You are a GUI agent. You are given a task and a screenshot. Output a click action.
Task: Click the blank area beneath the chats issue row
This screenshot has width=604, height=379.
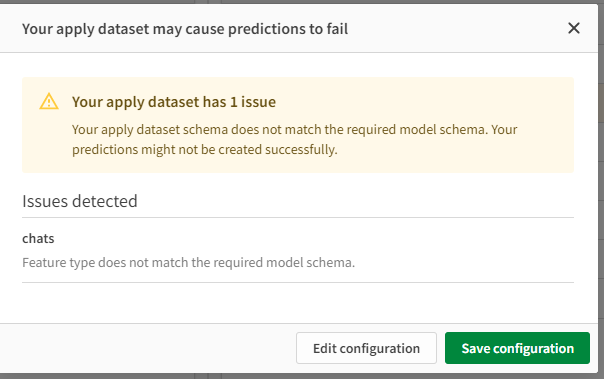point(298,303)
